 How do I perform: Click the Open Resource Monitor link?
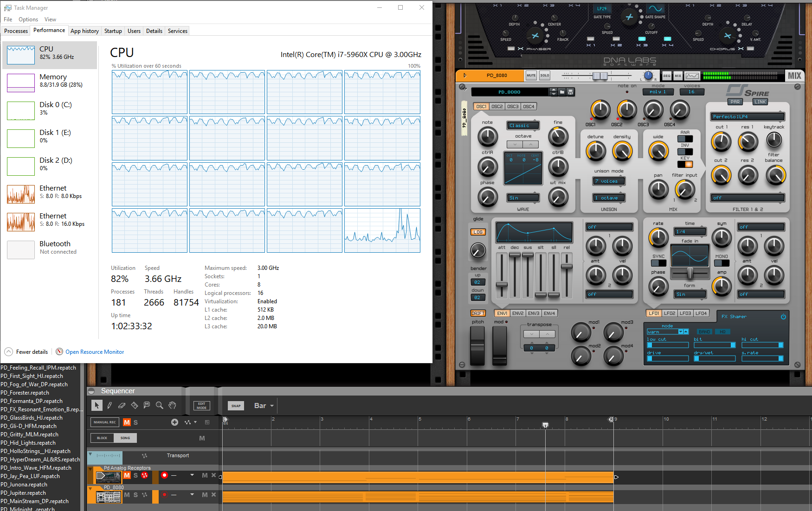click(x=95, y=352)
